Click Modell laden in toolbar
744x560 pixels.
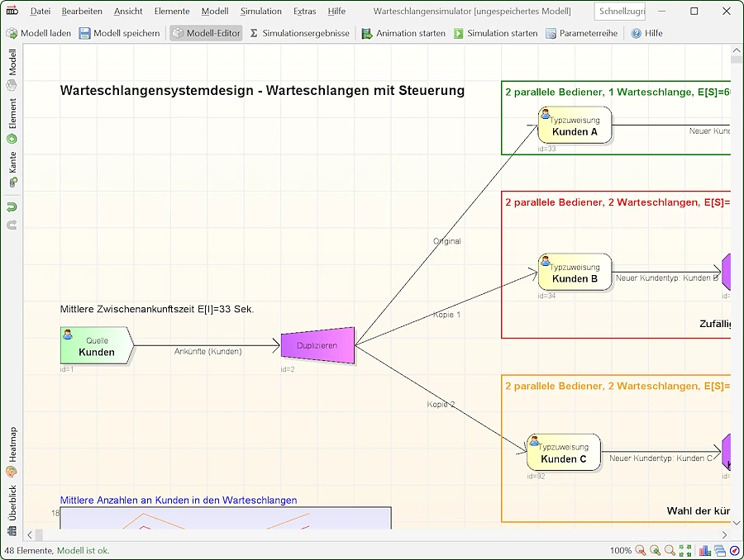[x=38, y=33]
